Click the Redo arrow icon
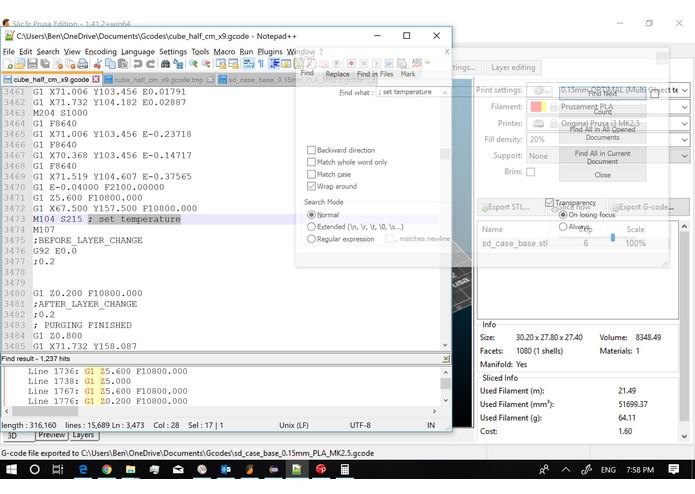The height and width of the screenshot is (494, 695). click(151, 63)
